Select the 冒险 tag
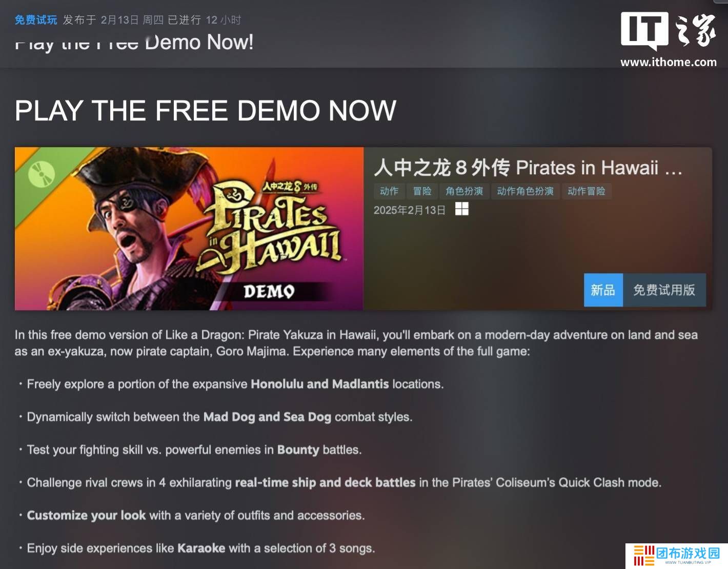The height and width of the screenshot is (569, 728). [x=422, y=191]
